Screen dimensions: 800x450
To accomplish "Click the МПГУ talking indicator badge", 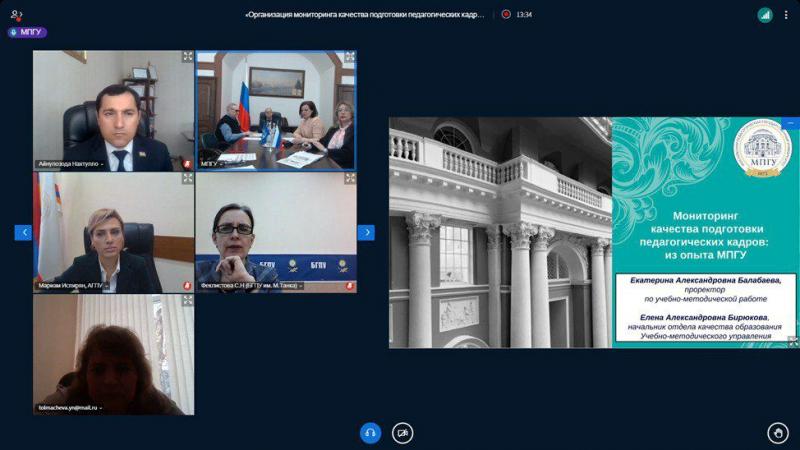I will click(x=27, y=32).
